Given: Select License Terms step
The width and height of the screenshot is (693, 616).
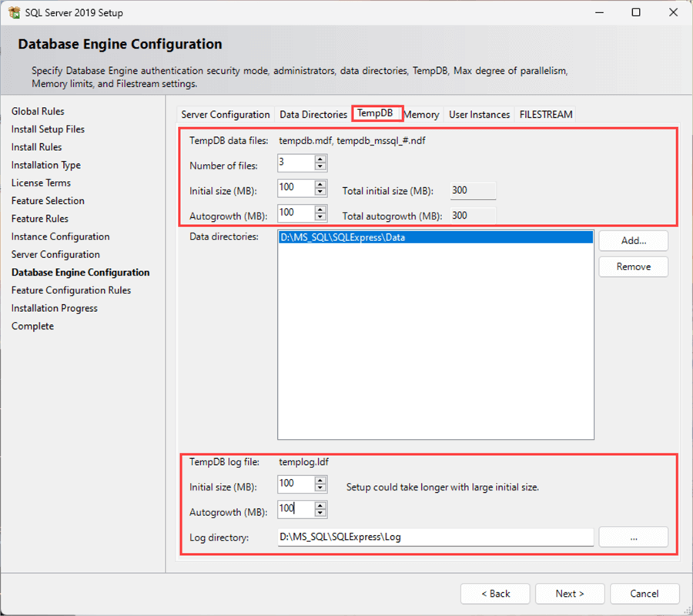Looking at the screenshot, I should click(41, 183).
